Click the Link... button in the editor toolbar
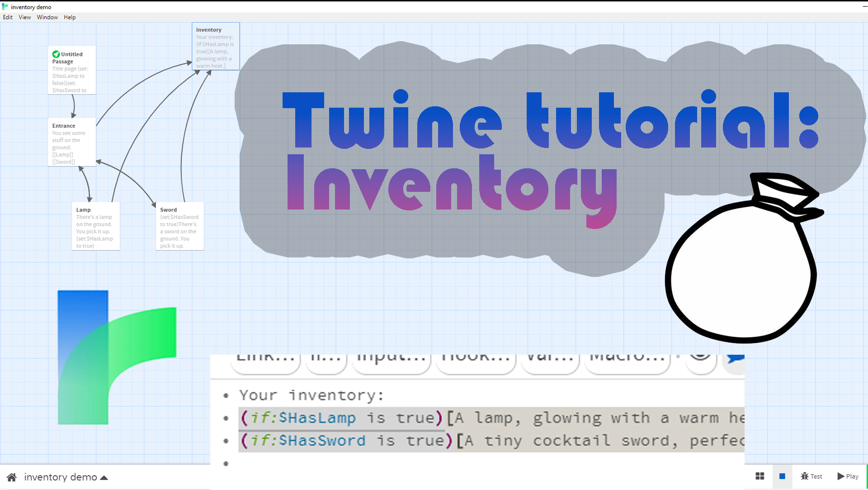868x490 pixels. [x=265, y=359]
